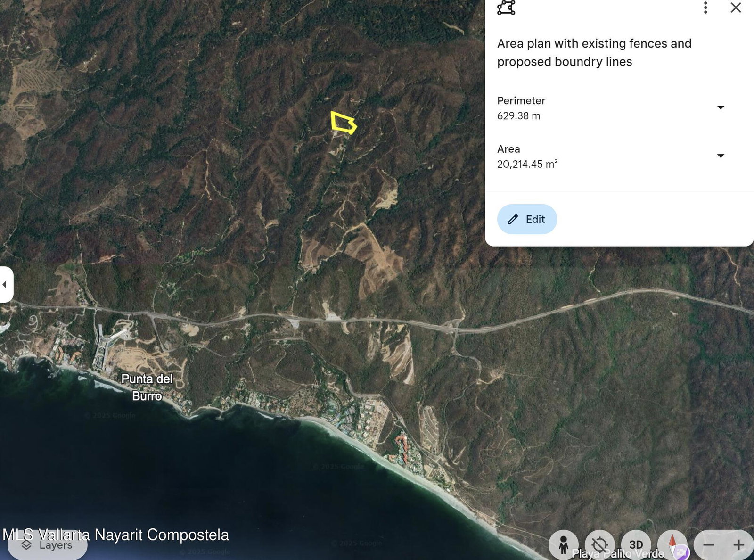Expand the collapsed left sidebar arrow

point(6,284)
